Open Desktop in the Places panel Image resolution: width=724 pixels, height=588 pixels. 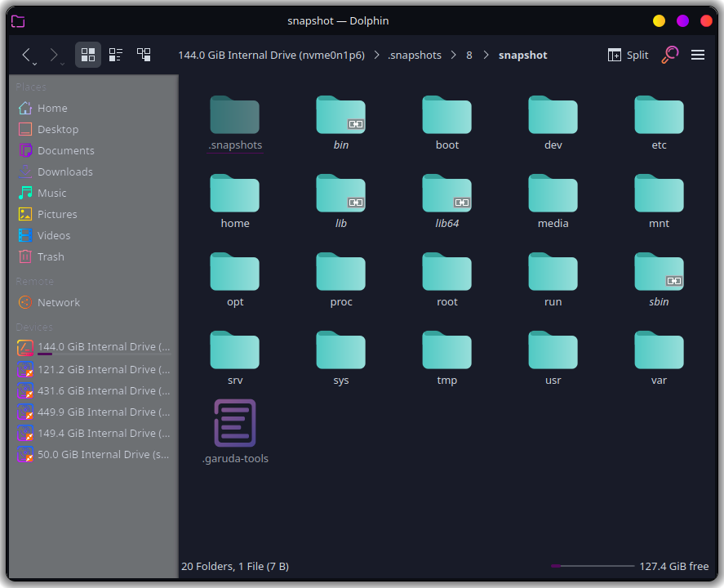(94, 129)
